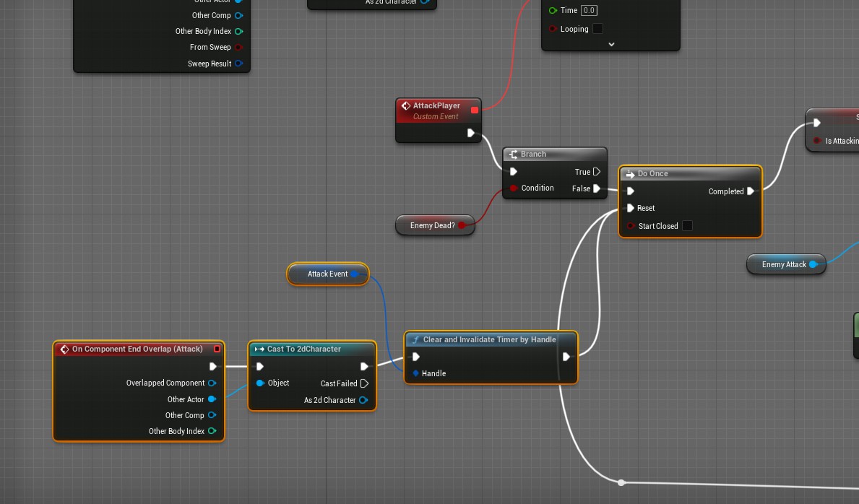
Task: Click the On Component End Overlap (Attack) header
Action: tap(137, 349)
